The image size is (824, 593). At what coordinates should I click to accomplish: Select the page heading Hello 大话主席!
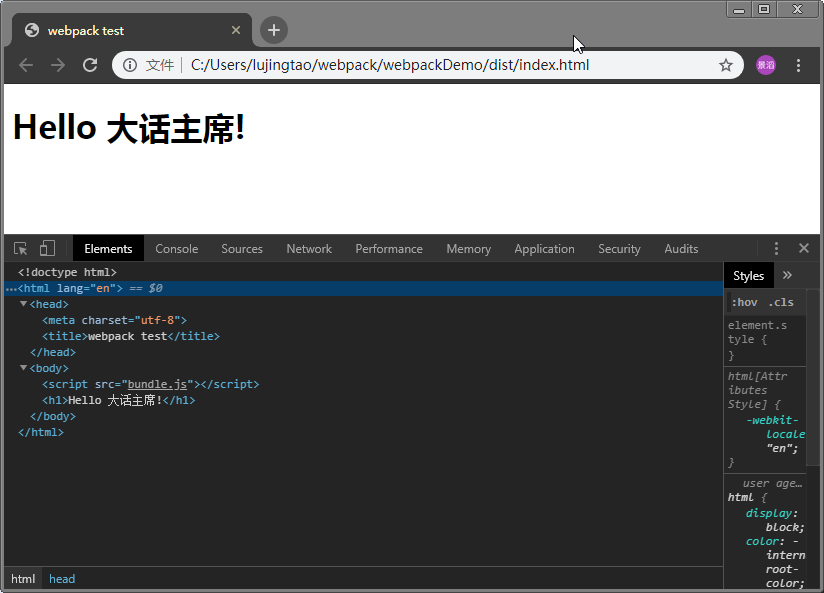click(x=129, y=128)
